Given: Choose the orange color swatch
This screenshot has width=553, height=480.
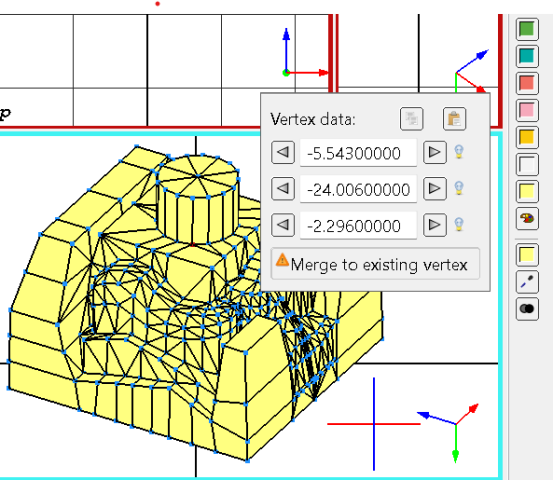Looking at the screenshot, I should (x=527, y=137).
